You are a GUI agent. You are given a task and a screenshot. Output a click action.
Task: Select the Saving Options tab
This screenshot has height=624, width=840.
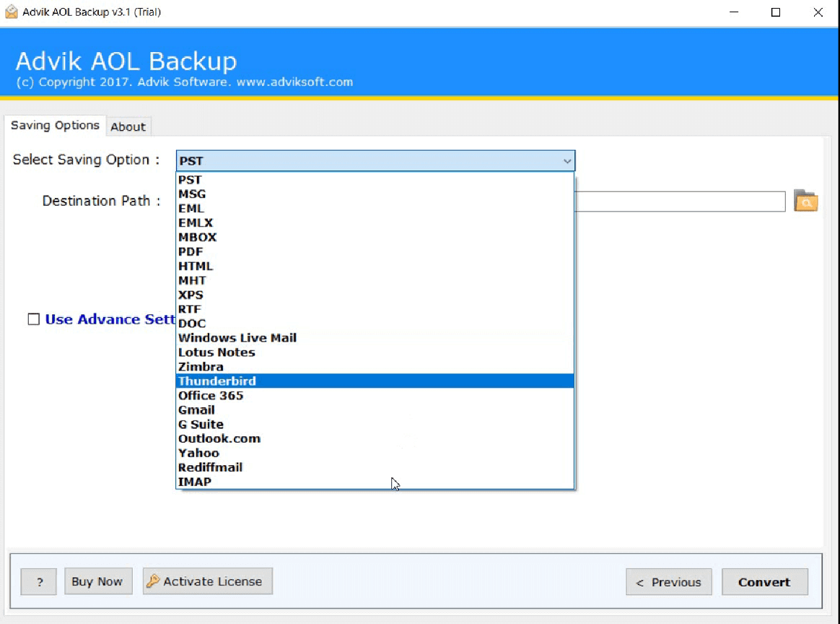coord(55,125)
